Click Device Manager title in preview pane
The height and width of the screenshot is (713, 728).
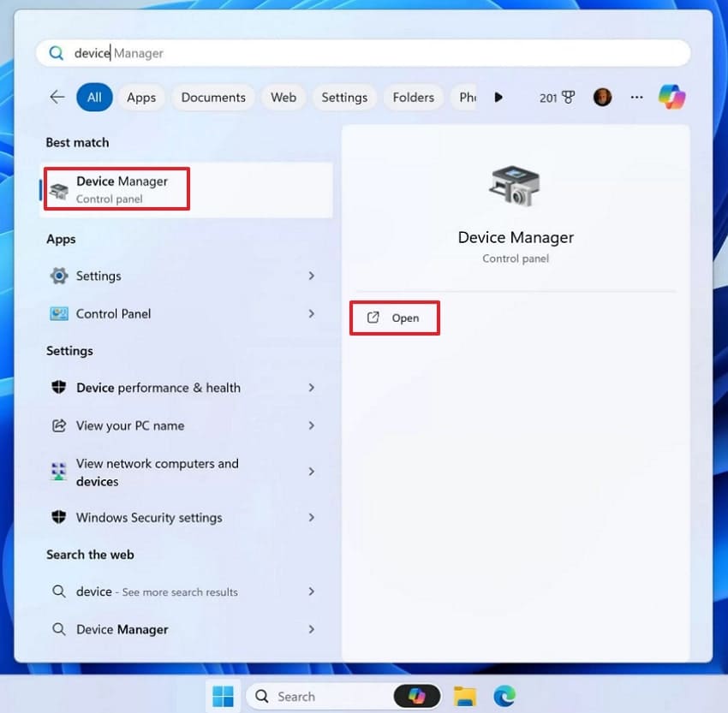click(x=516, y=237)
